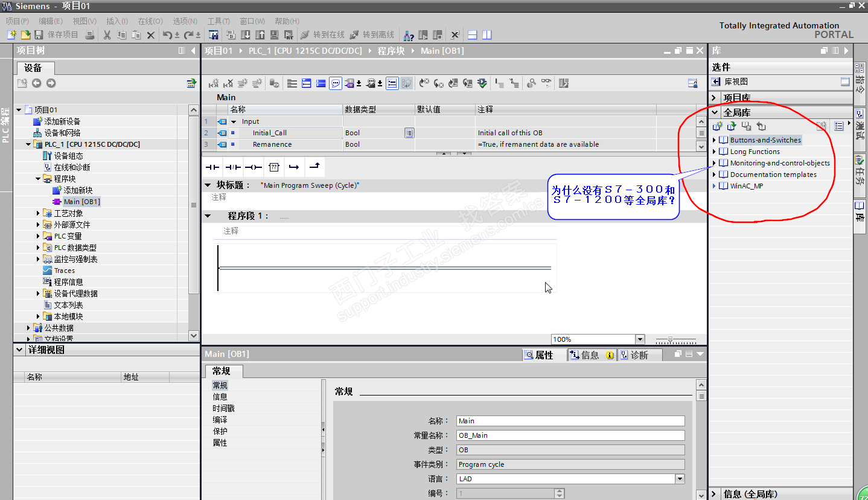Insert an output coil instruction
The width and height of the screenshot is (868, 500).
coord(254,167)
